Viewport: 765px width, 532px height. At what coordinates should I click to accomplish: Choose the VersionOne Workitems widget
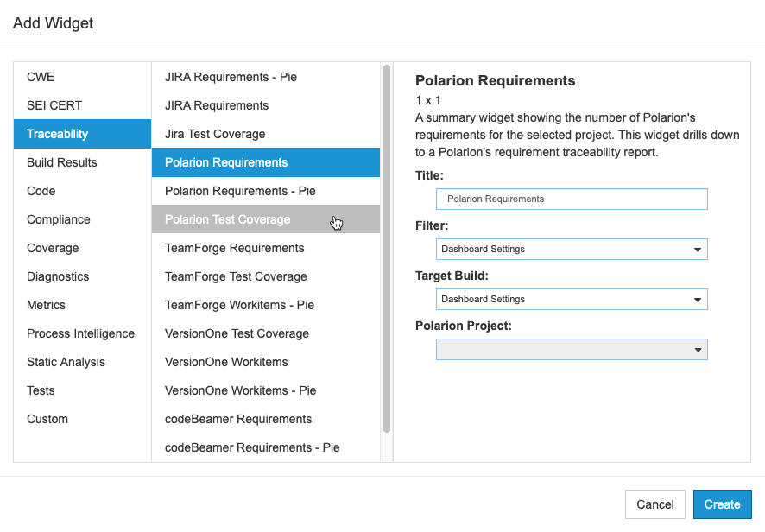[x=266, y=362]
